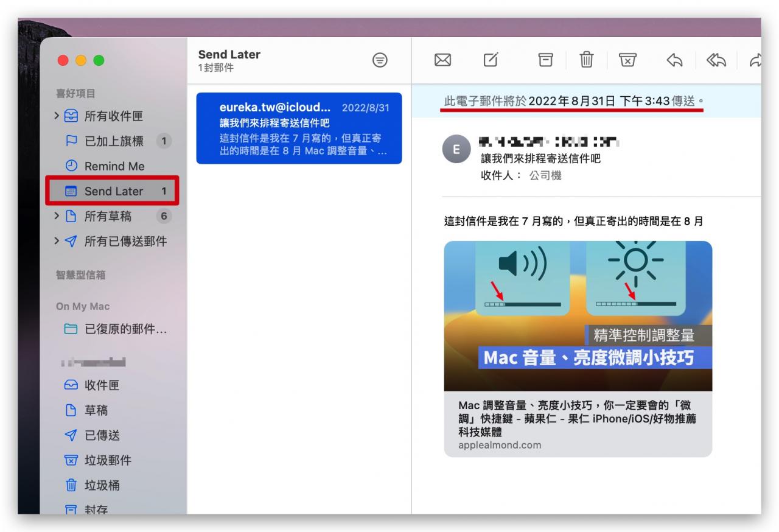Expand the 所有已傳送郵件 sent group
Screen dimensions: 779x532
(56, 241)
